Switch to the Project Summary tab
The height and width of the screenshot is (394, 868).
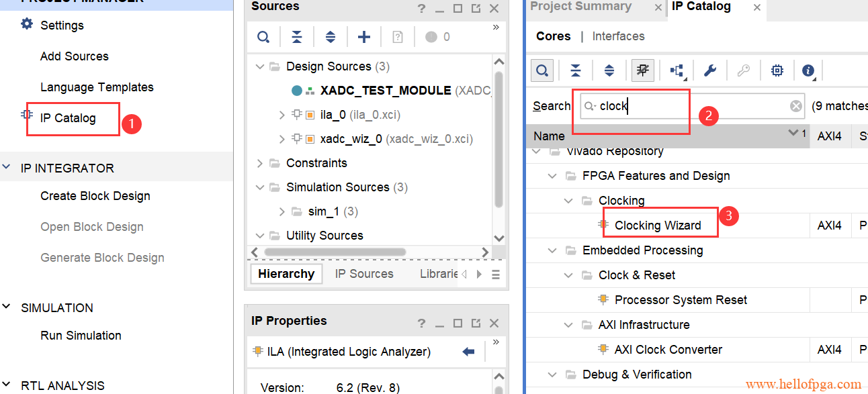pos(580,7)
